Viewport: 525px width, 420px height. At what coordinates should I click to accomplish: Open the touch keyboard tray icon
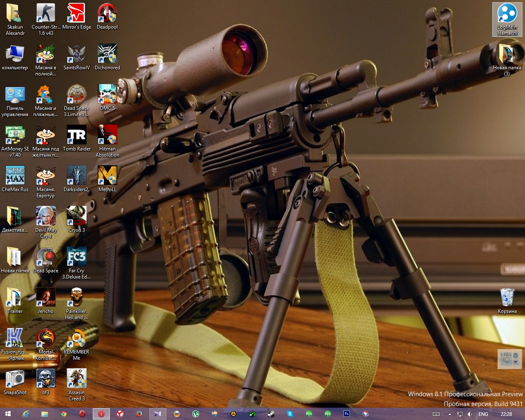436,414
